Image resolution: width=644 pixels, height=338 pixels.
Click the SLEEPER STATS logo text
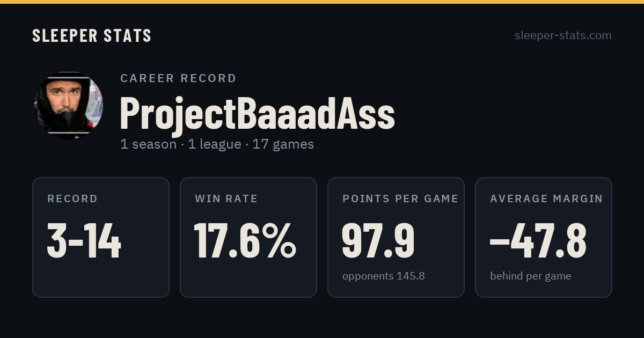coord(92,35)
